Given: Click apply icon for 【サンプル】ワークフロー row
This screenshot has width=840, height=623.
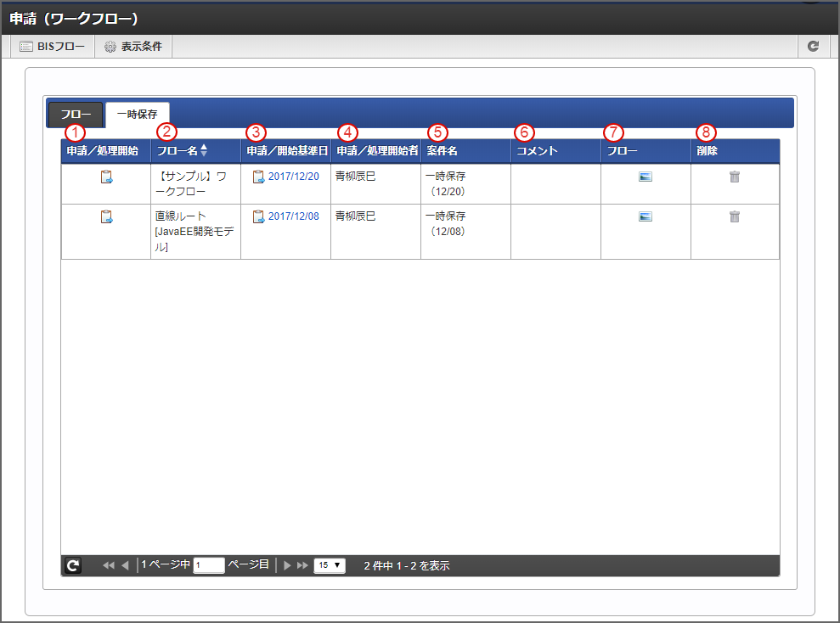Looking at the screenshot, I should pyautogui.click(x=106, y=177).
